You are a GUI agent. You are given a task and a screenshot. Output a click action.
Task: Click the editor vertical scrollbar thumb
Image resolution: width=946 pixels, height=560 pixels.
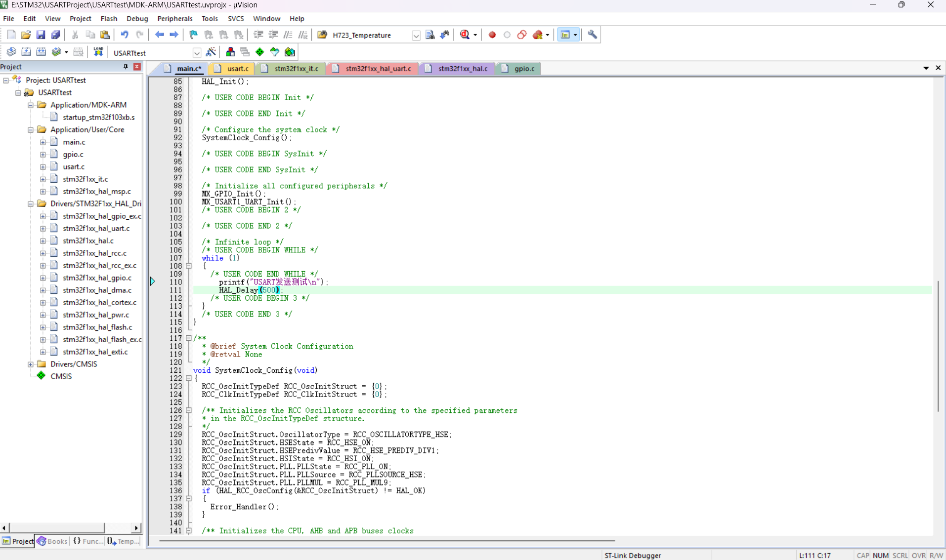[938, 346]
